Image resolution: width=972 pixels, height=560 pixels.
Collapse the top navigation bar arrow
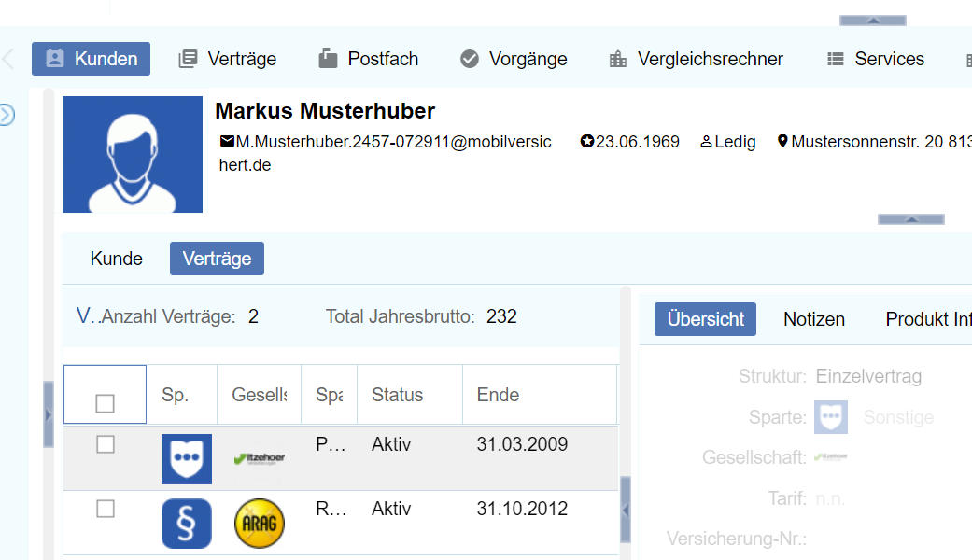point(873,20)
